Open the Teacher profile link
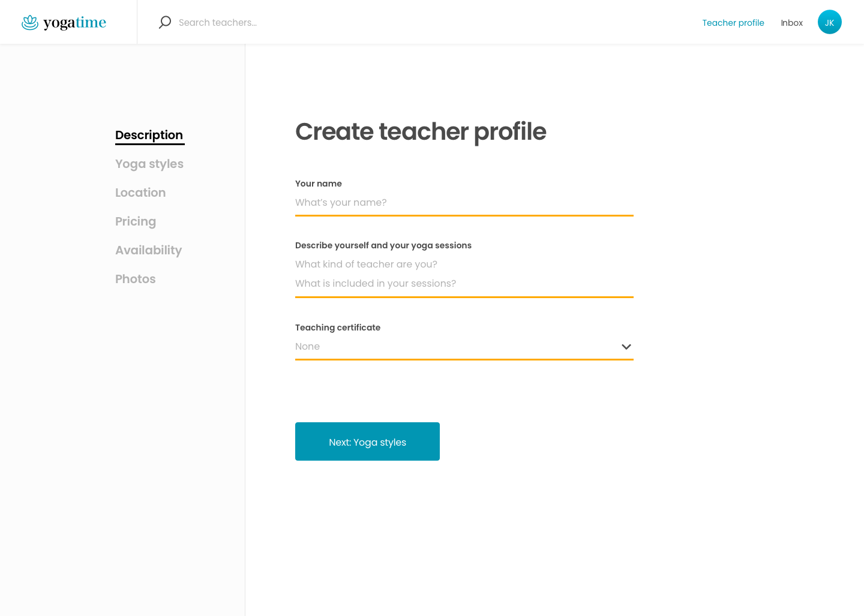864x616 pixels. (x=733, y=23)
